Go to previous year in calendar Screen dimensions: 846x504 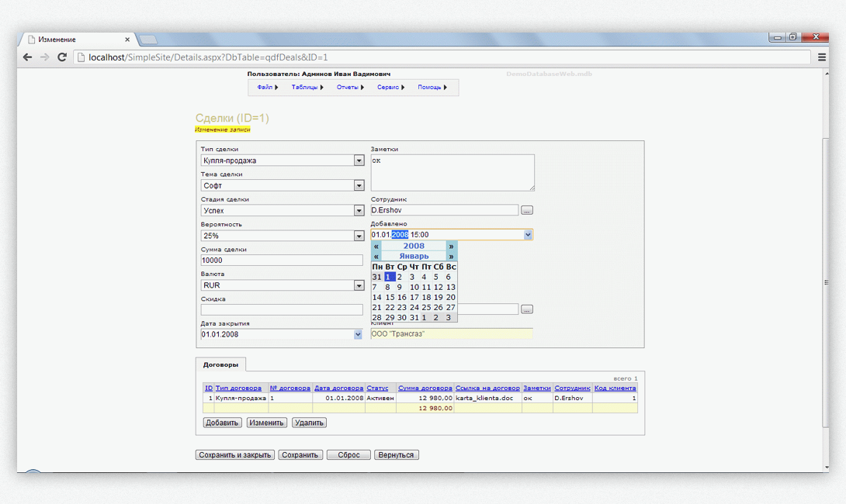[376, 247]
